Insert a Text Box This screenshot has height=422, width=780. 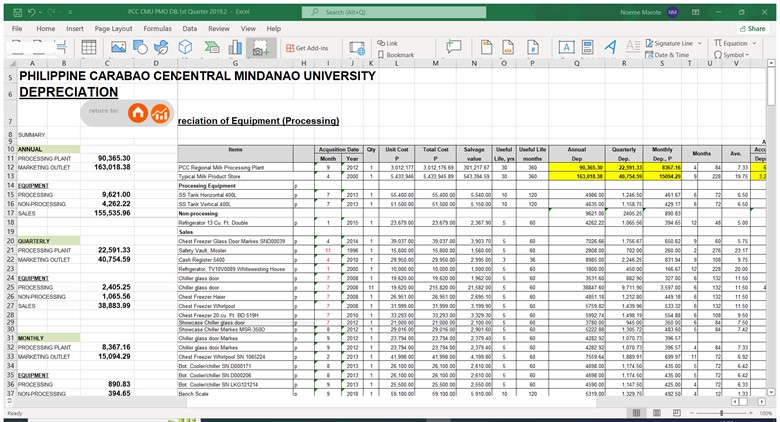[x=566, y=47]
